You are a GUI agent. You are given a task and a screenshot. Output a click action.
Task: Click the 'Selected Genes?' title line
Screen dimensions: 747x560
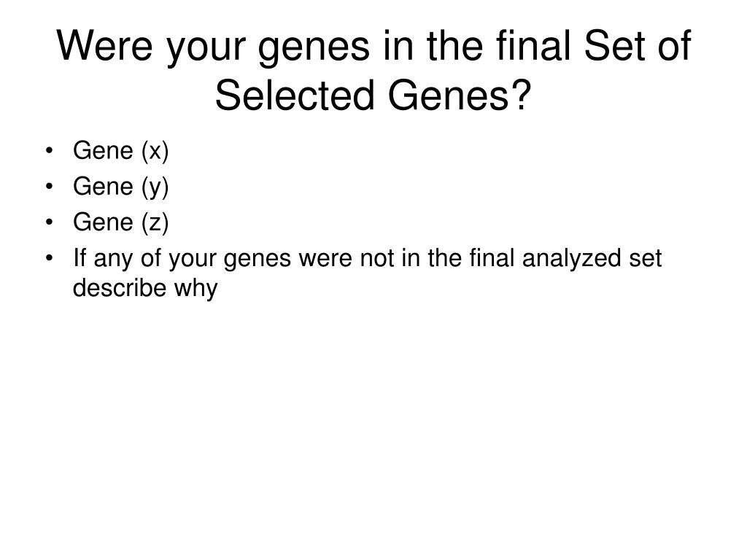coord(373,96)
